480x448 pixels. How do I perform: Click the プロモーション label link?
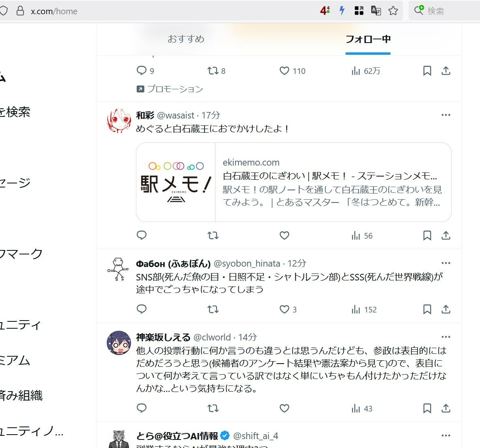point(175,89)
